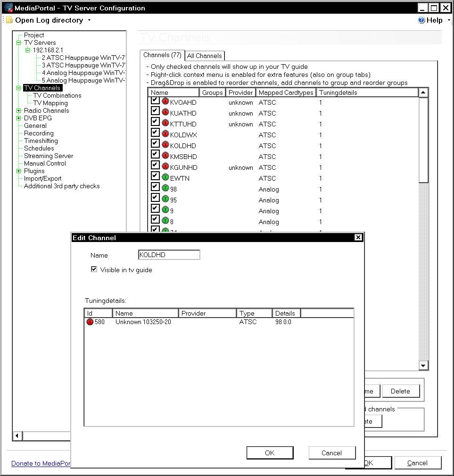Image resolution: width=454 pixels, height=476 pixels.
Task: Click the red T icon beside KOLDWX
Action: (165, 134)
